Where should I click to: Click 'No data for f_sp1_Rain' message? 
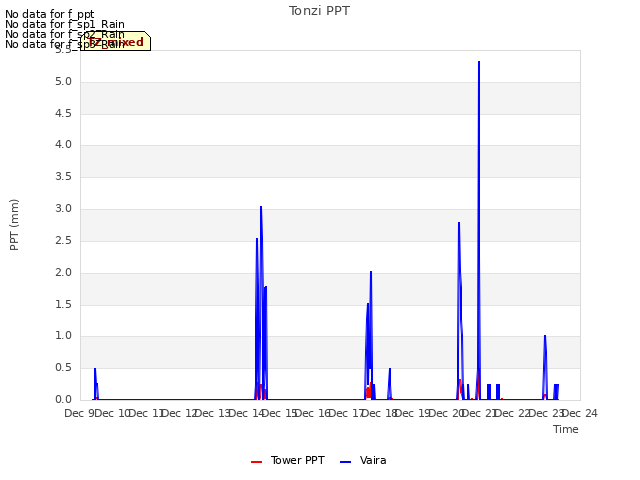(65, 24)
